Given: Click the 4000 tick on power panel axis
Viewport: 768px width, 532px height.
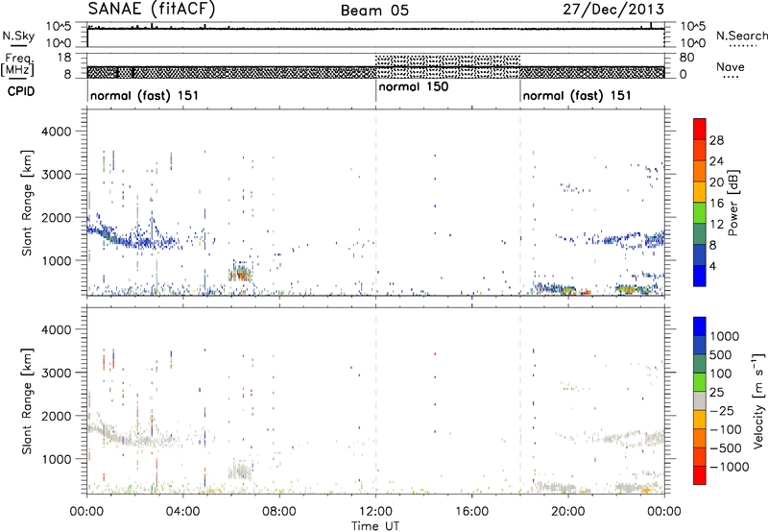Looking at the screenshot, I should 56,132.
